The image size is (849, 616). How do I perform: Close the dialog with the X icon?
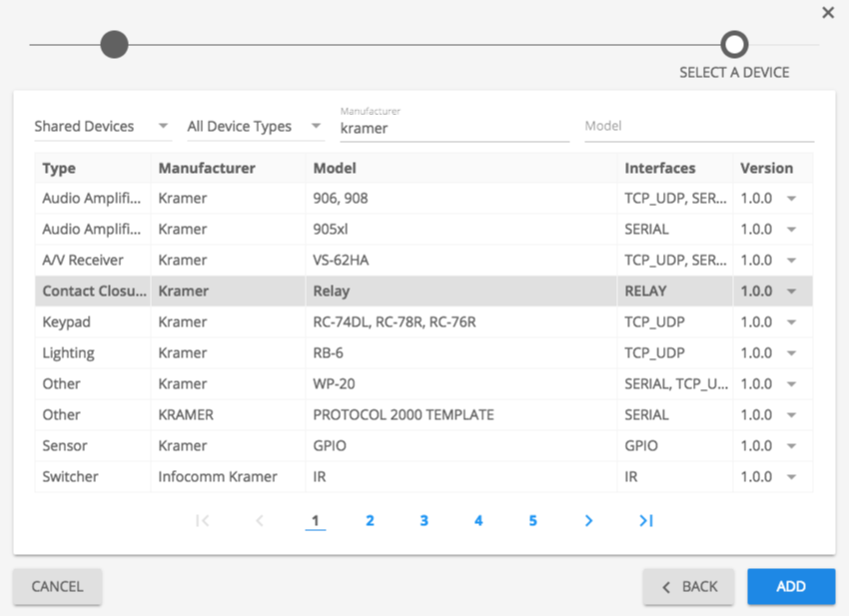tap(828, 13)
